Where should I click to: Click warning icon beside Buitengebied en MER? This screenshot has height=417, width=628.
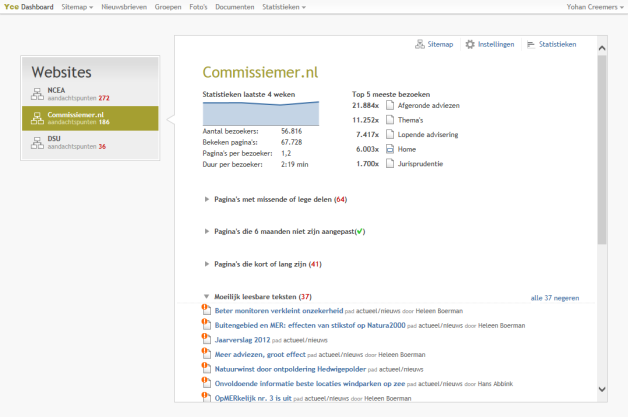[x=206, y=324]
